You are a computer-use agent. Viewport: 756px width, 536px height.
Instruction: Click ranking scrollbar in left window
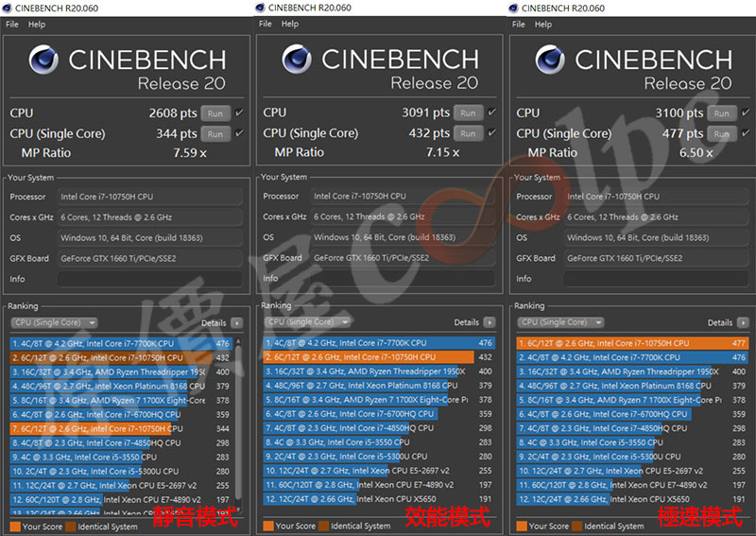click(238, 424)
